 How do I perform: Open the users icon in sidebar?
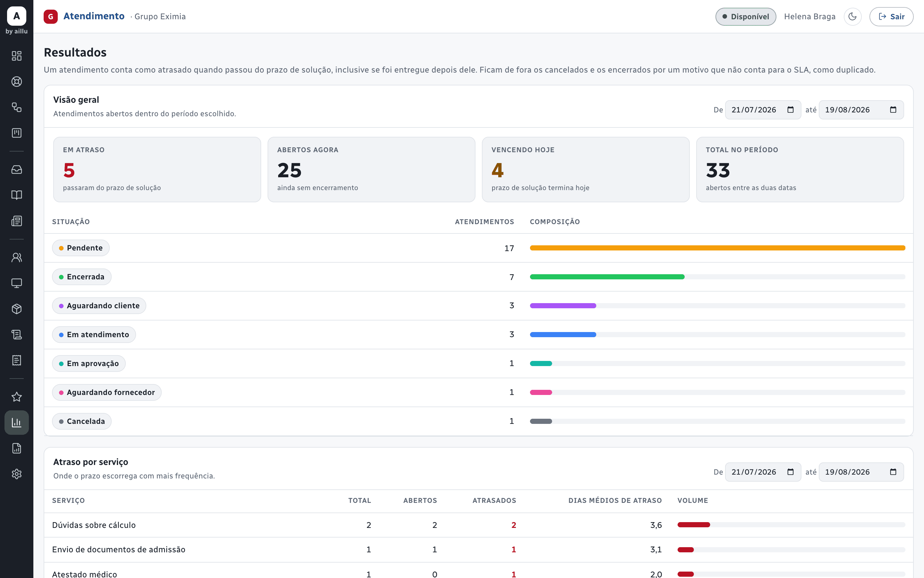coord(16,257)
